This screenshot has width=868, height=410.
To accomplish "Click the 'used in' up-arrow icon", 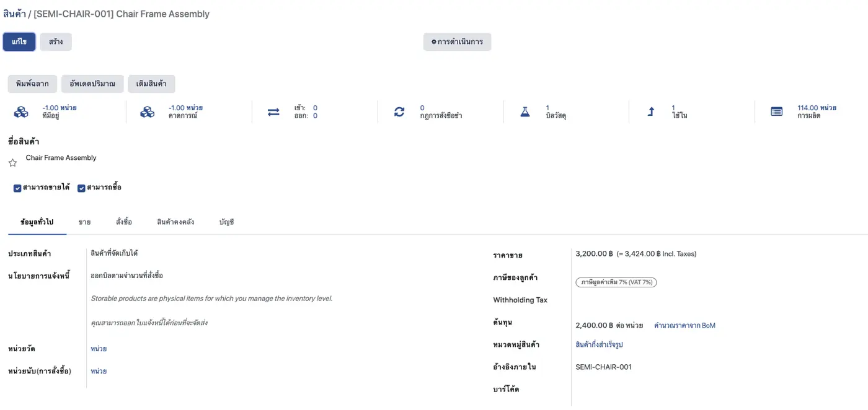I will 651,112.
